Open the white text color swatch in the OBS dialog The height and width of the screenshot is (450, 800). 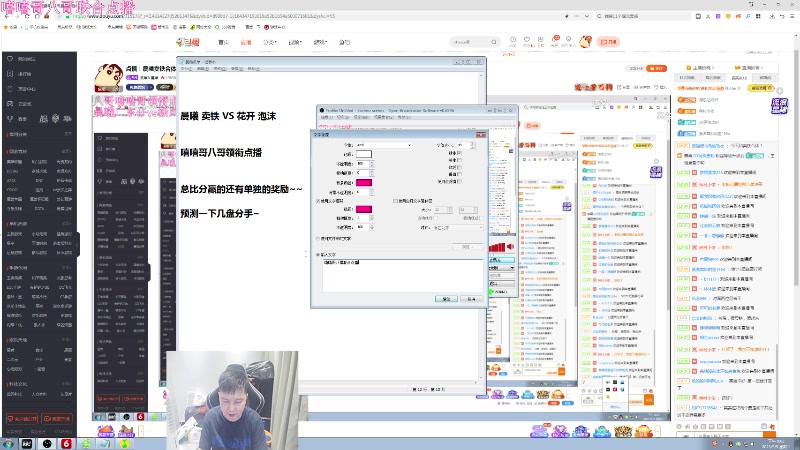(x=364, y=154)
